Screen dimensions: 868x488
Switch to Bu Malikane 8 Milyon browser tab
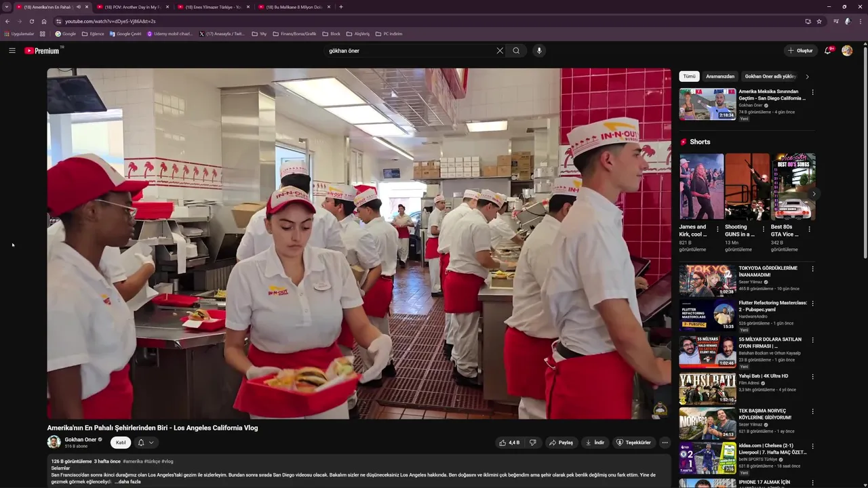[x=294, y=7]
